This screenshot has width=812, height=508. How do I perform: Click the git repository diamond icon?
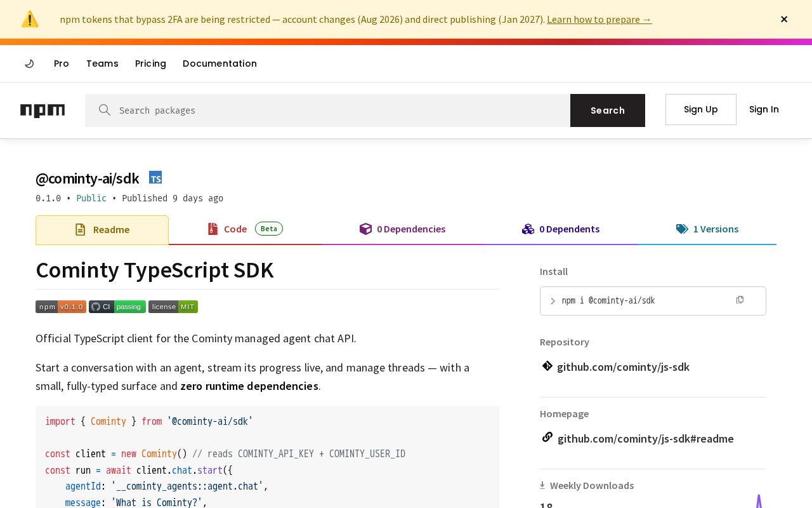(547, 366)
